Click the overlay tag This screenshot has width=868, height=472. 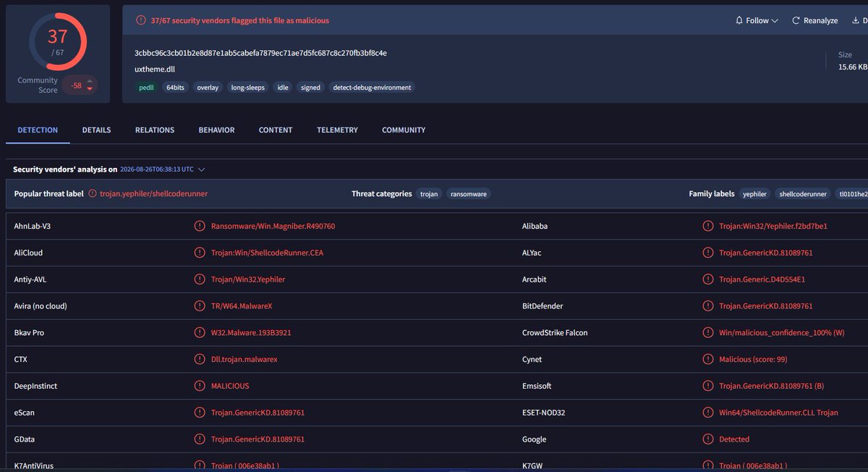tap(208, 88)
